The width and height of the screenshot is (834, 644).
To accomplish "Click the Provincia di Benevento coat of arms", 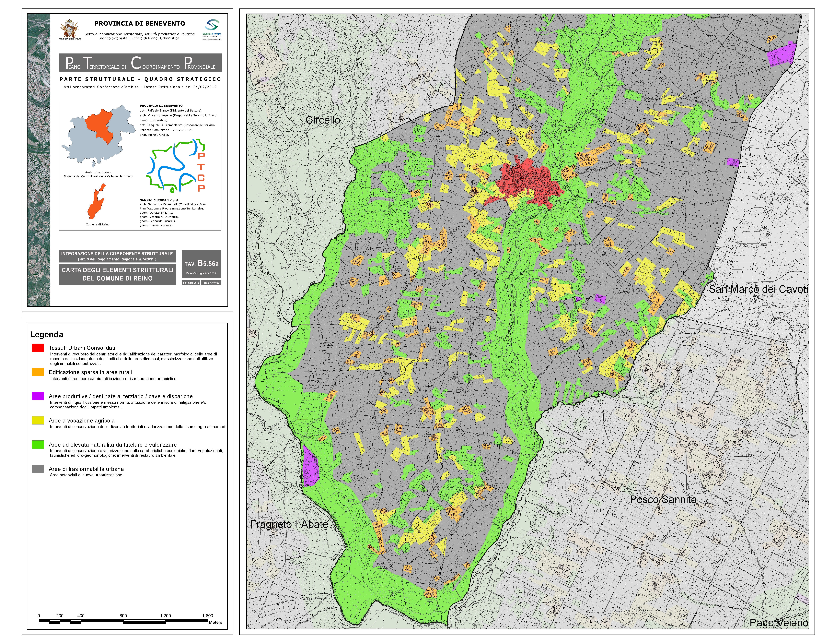I will pos(70,29).
